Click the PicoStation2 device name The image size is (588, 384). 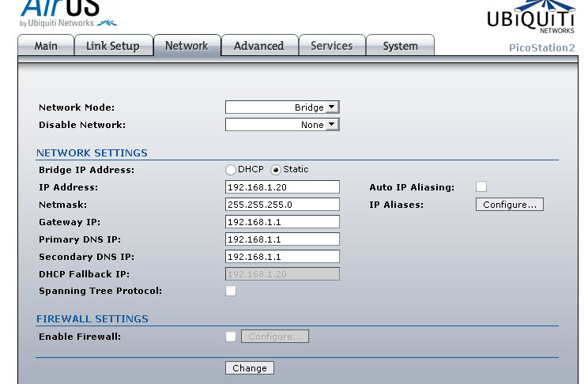coord(541,47)
